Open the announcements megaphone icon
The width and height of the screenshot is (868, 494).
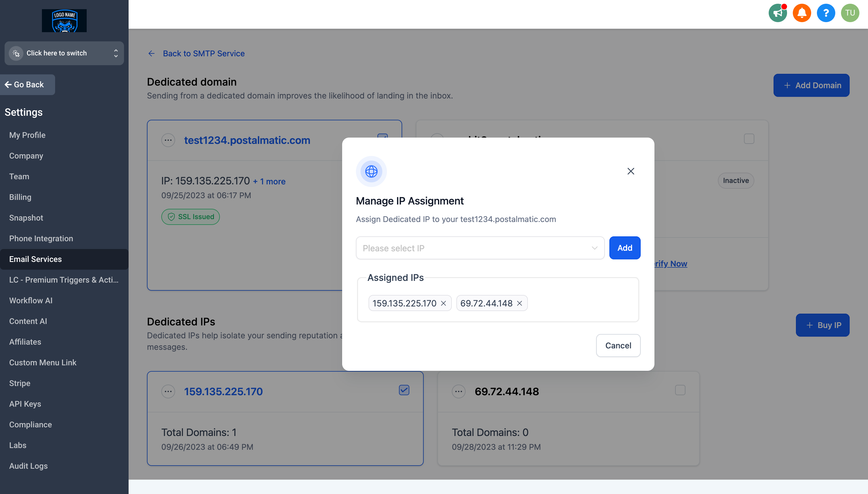(x=778, y=13)
